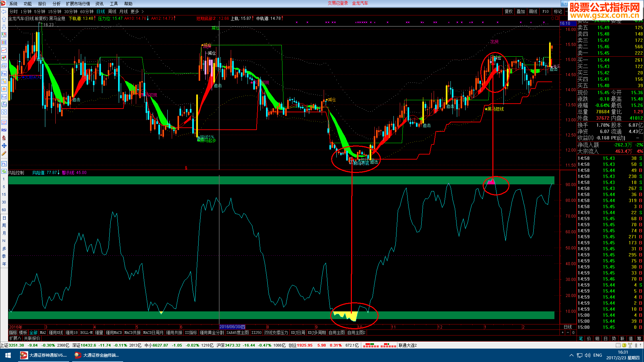
Task: Switch to 大通证券金融终端 taskbar window
Action: [97, 355]
